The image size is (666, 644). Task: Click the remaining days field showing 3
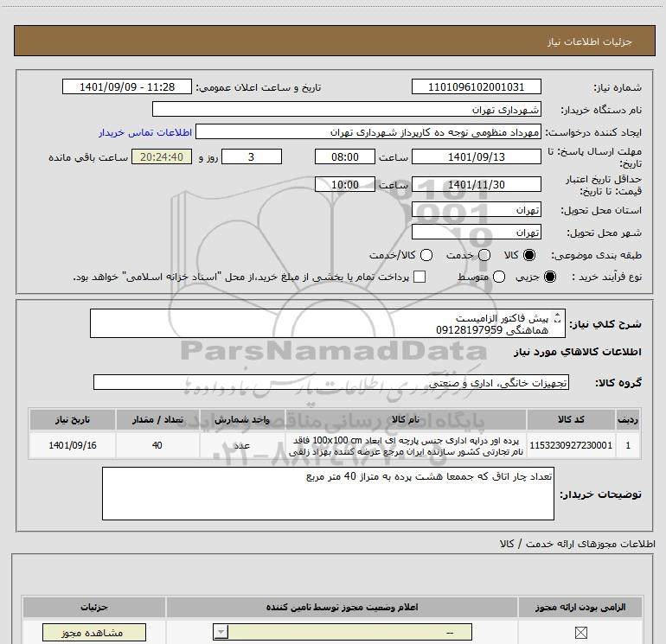252,156
